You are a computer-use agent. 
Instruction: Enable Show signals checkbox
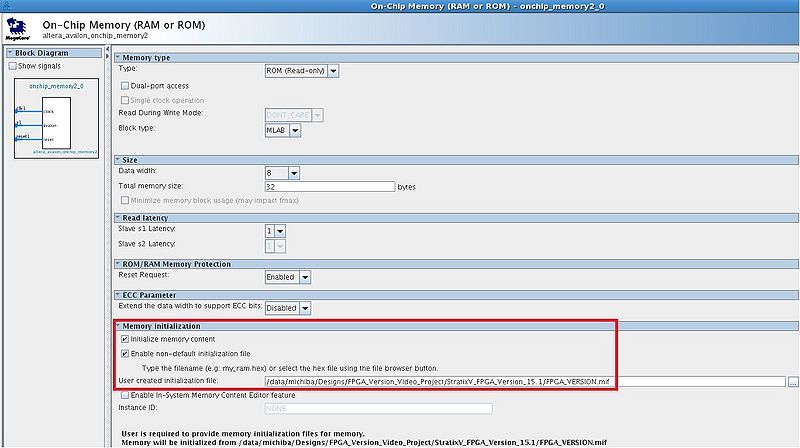pos(13,67)
